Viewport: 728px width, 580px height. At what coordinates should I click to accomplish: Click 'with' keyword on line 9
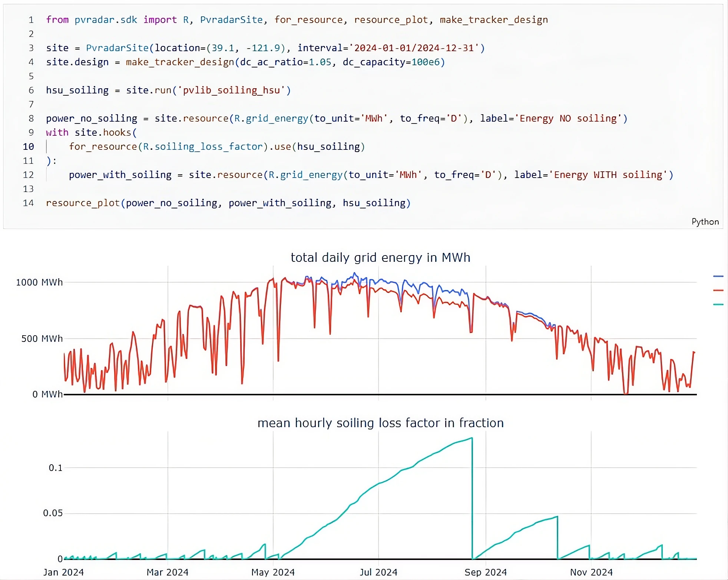pyautogui.click(x=57, y=133)
